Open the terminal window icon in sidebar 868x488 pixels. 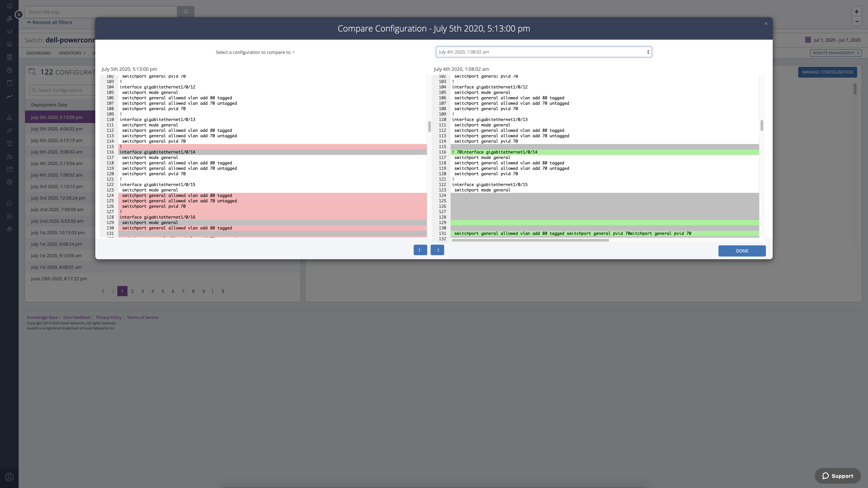point(9,169)
